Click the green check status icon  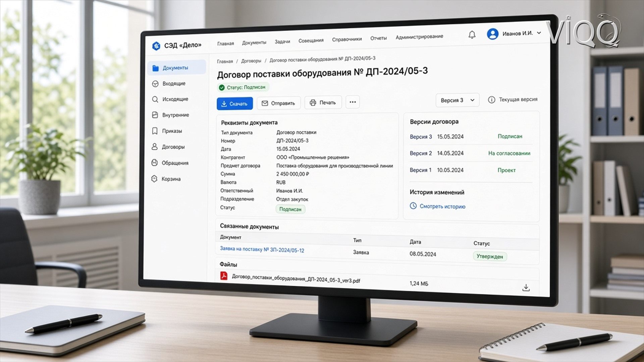222,88
